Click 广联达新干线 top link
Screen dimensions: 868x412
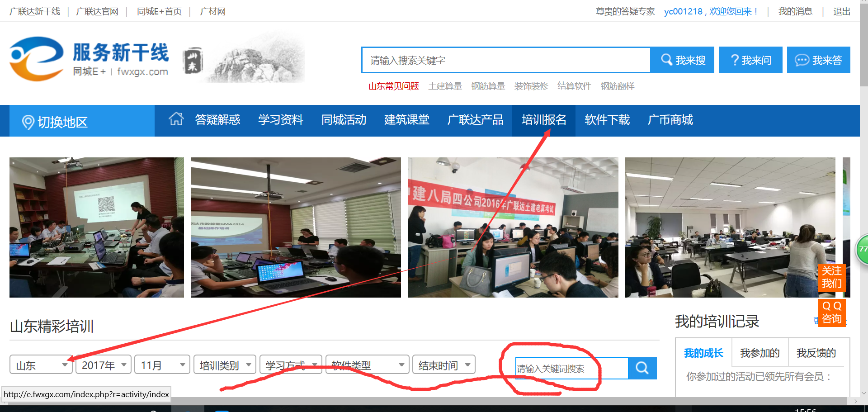click(35, 11)
